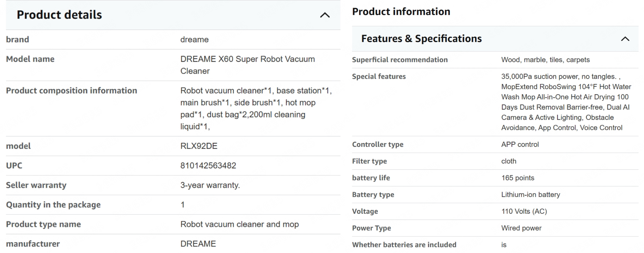Select the batteries included value 'is'
The height and width of the screenshot is (253, 644).
tap(504, 245)
